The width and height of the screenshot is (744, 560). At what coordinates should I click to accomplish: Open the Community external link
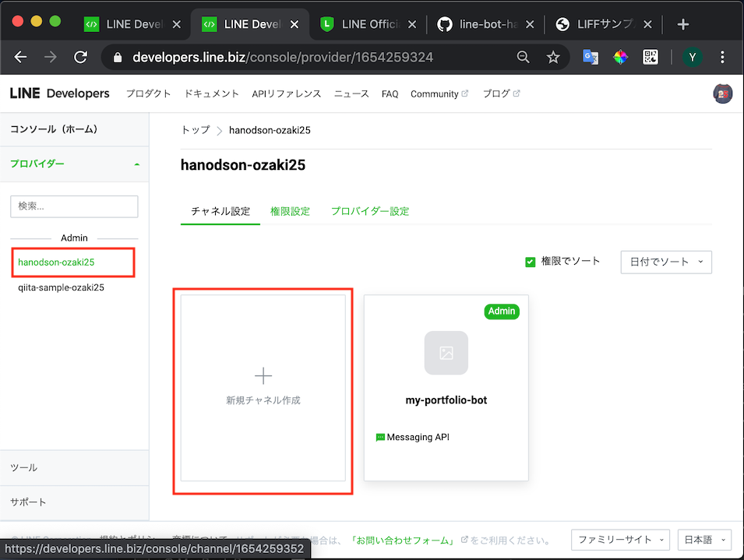[x=439, y=94]
